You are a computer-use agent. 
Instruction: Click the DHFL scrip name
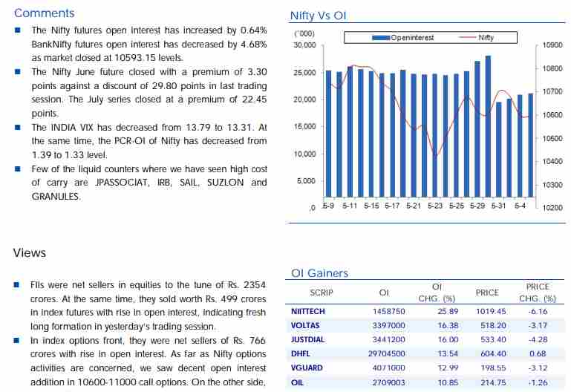click(301, 354)
